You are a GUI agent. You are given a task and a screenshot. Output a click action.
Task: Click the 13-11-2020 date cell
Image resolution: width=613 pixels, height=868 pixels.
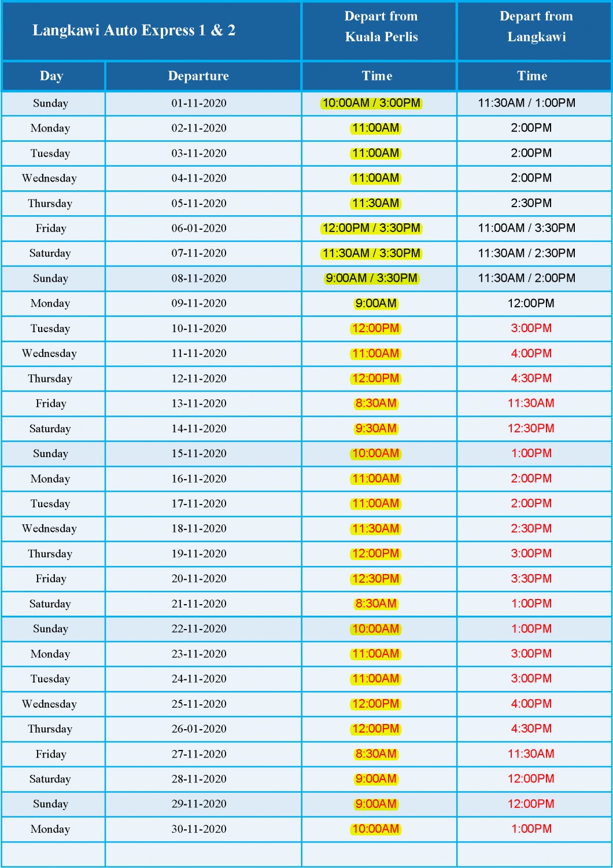[x=199, y=403]
